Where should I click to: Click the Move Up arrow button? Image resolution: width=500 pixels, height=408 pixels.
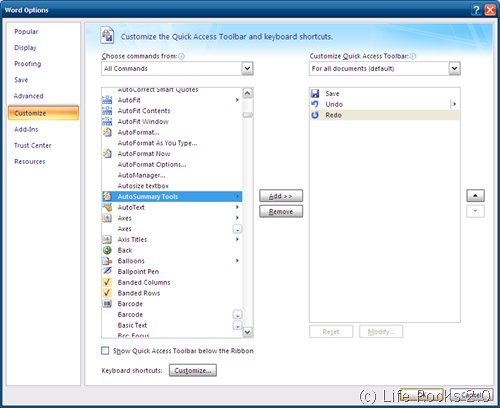point(475,196)
